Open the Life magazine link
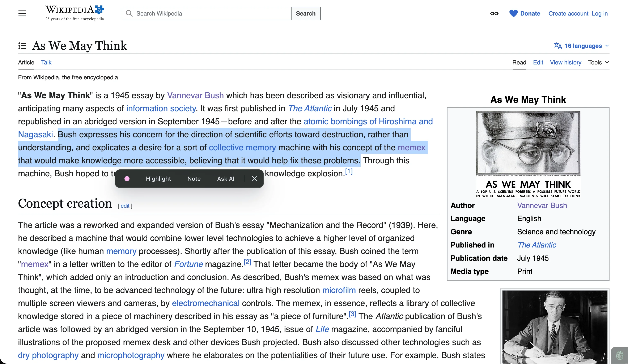 pos(322,329)
